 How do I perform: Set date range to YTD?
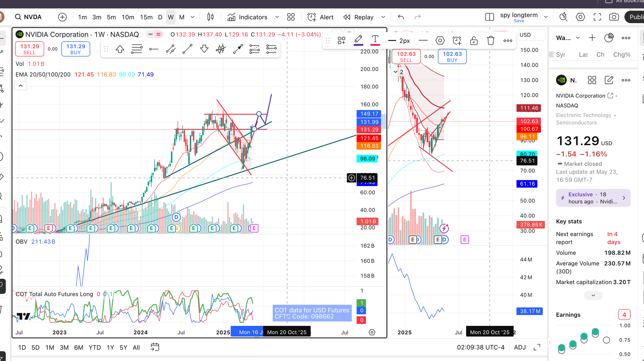click(x=95, y=347)
